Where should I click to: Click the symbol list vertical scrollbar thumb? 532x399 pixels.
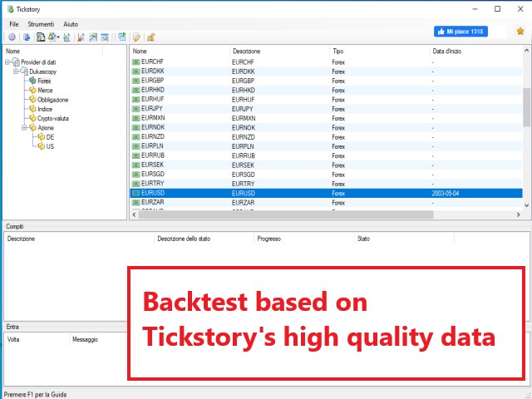pyautogui.click(x=526, y=107)
